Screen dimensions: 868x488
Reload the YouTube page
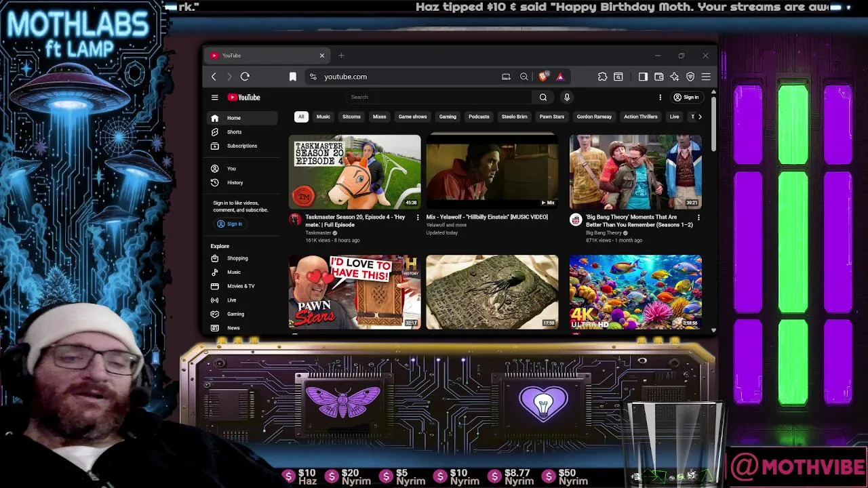pyautogui.click(x=245, y=77)
